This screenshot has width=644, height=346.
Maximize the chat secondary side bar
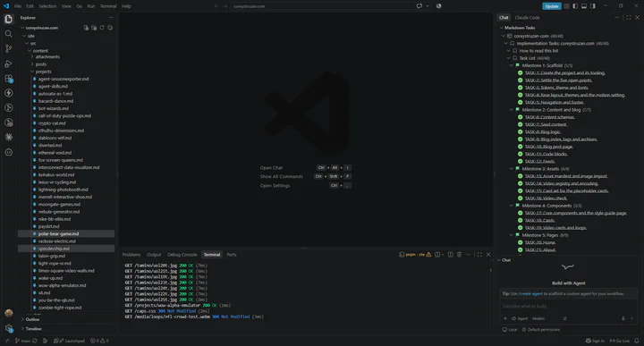tap(629, 18)
